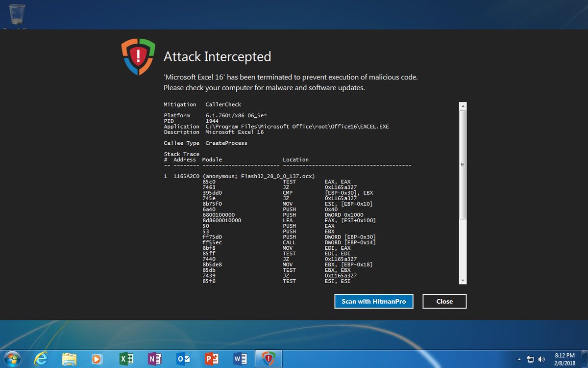Open the Start menu
The width and height of the screenshot is (588, 368).
[12, 359]
